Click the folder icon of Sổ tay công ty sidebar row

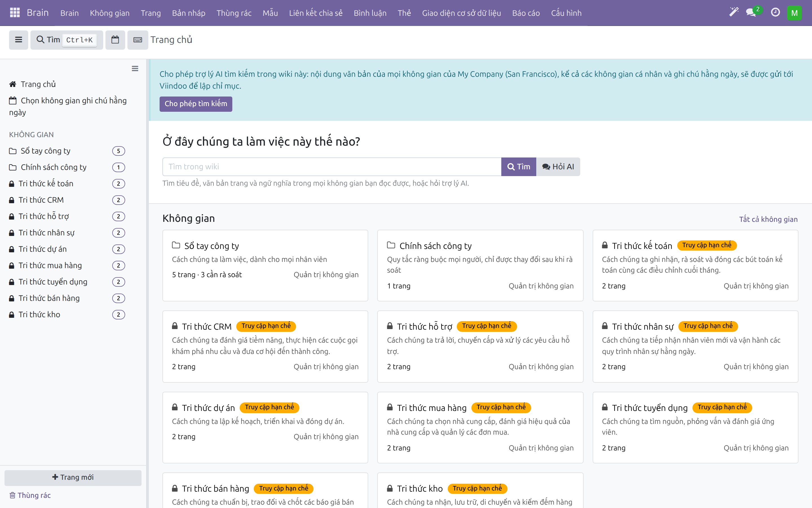[13, 151]
